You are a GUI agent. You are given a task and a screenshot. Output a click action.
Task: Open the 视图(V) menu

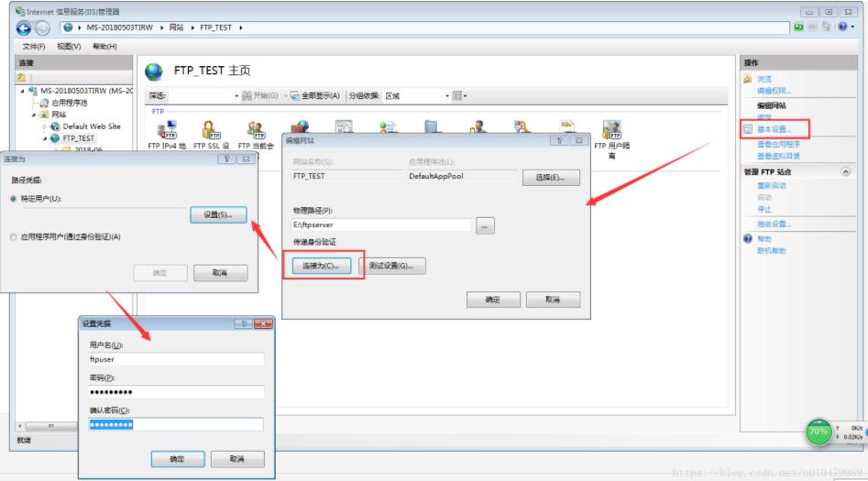69,47
